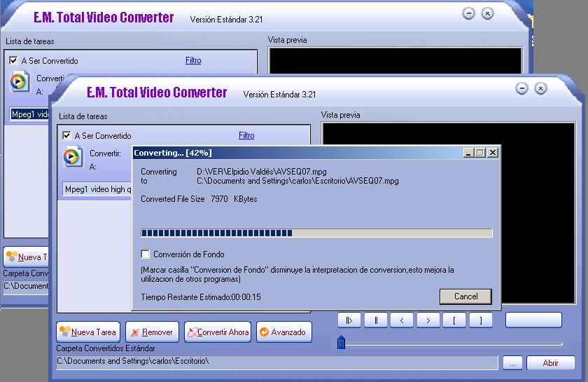Open the 'Mpeg1 video high q' format field

pos(95,189)
